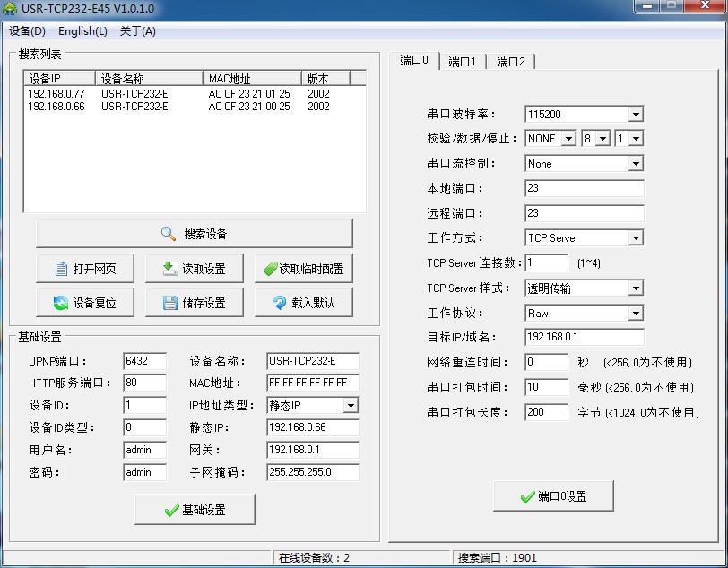Click the download icon on 读取设置 button
The image size is (728, 568).
point(169,269)
